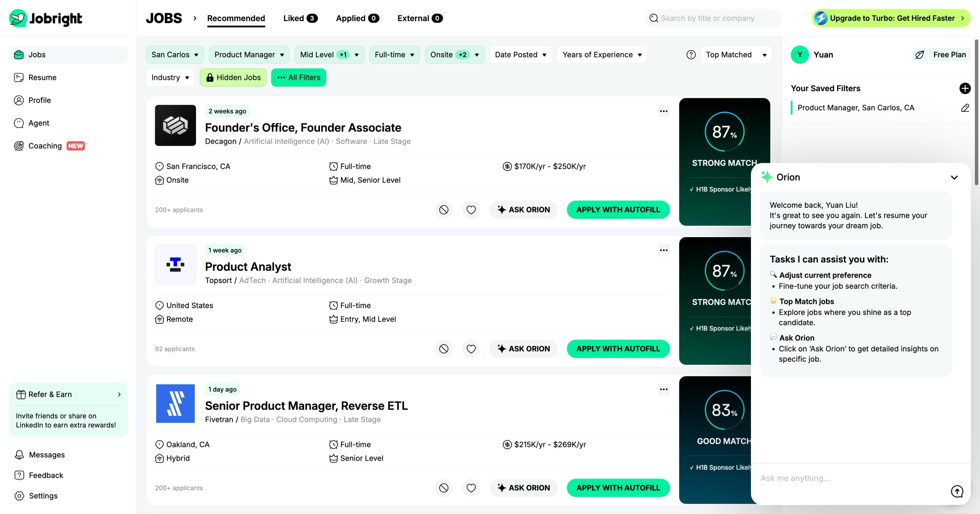Viewport: 980px width, 514px height.
Task: Go to Profile in the sidebar
Action: [x=68, y=100]
